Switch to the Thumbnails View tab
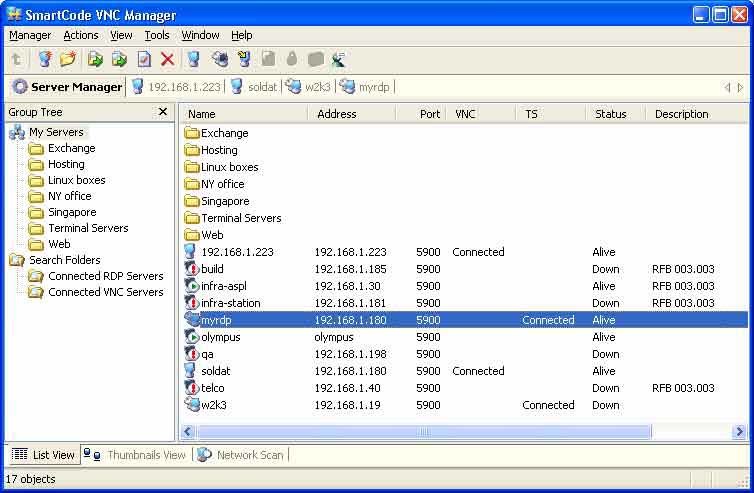The height and width of the screenshot is (493, 754). pos(135,455)
